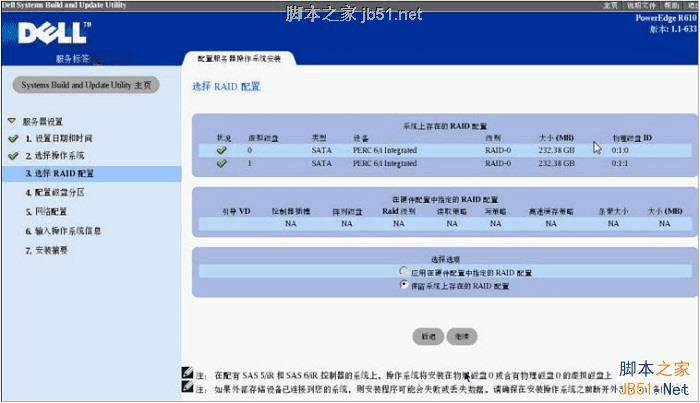Image resolution: width=700 pixels, height=403 pixels.
Task: Click the 大小 (MB) header in existing RAID table
Action: [556, 138]
